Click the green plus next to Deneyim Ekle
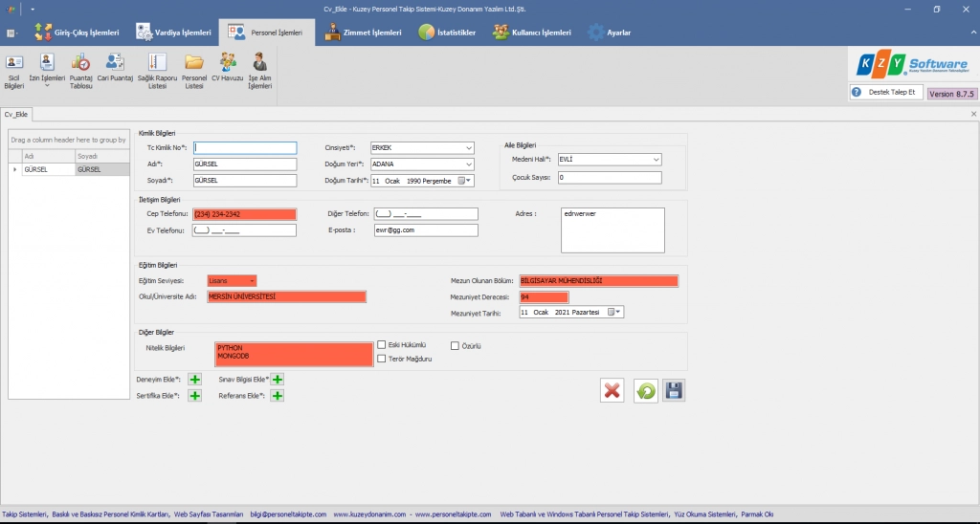 pyautogui.click(x=194, y=380)
